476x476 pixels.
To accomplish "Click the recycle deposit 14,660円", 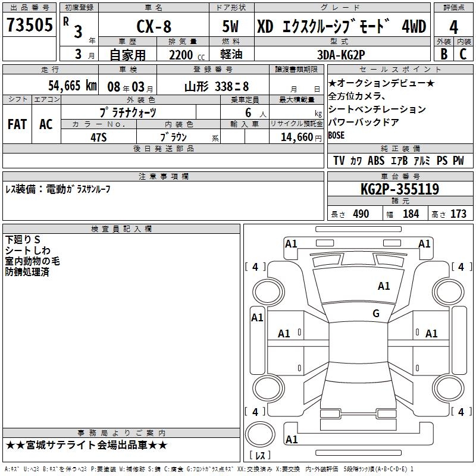I will (x=301, y=137).
